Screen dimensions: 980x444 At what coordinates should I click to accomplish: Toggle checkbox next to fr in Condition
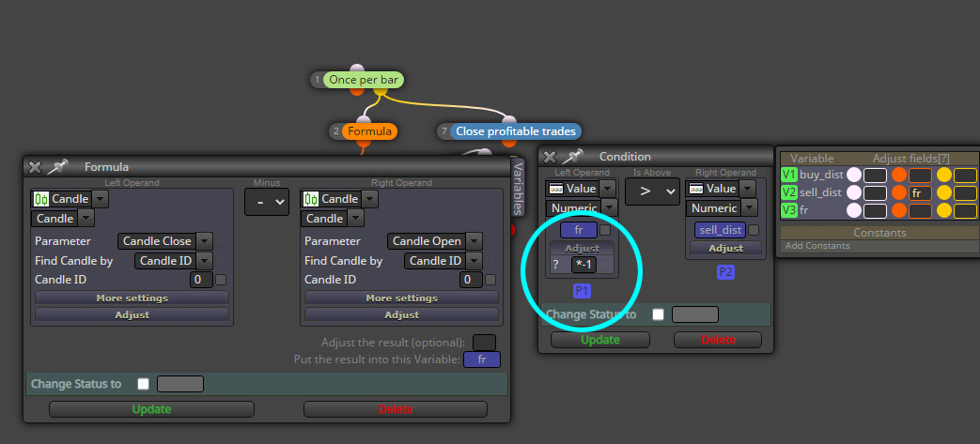[605, 230]
